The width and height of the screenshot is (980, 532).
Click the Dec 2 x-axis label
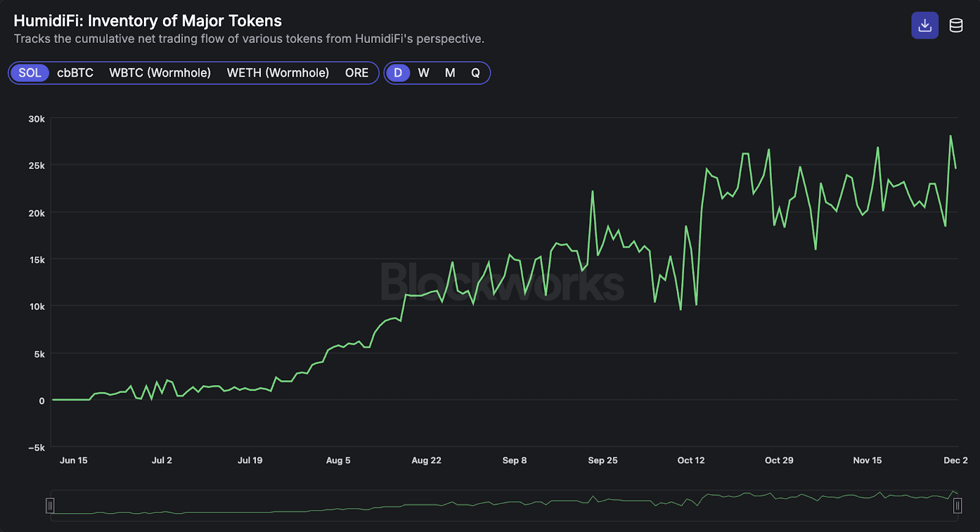955,460
